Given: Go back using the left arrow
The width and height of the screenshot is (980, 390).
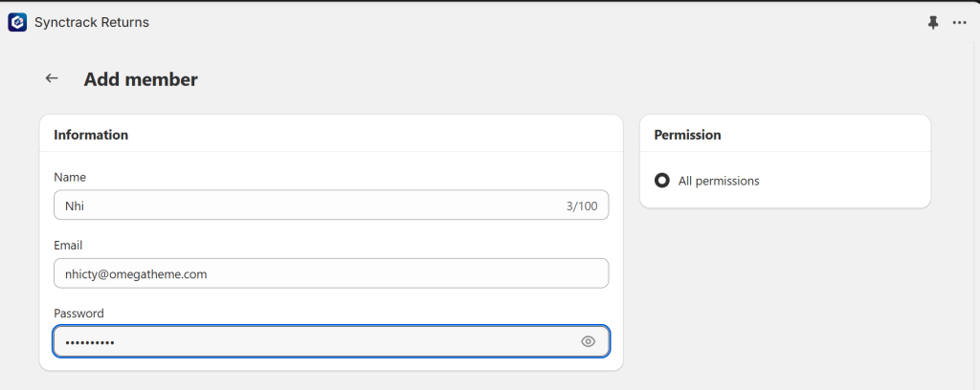Looking at the screenshot, I should click(52, 78).
